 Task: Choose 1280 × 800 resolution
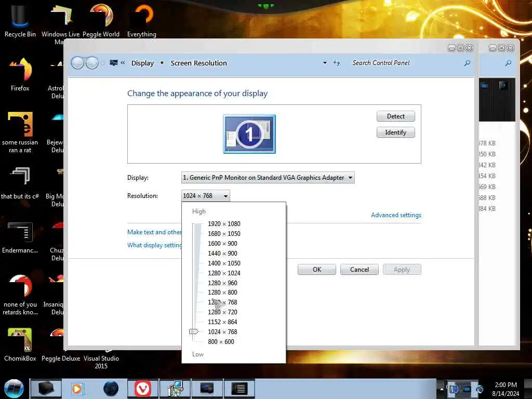(x=222, y=292)
